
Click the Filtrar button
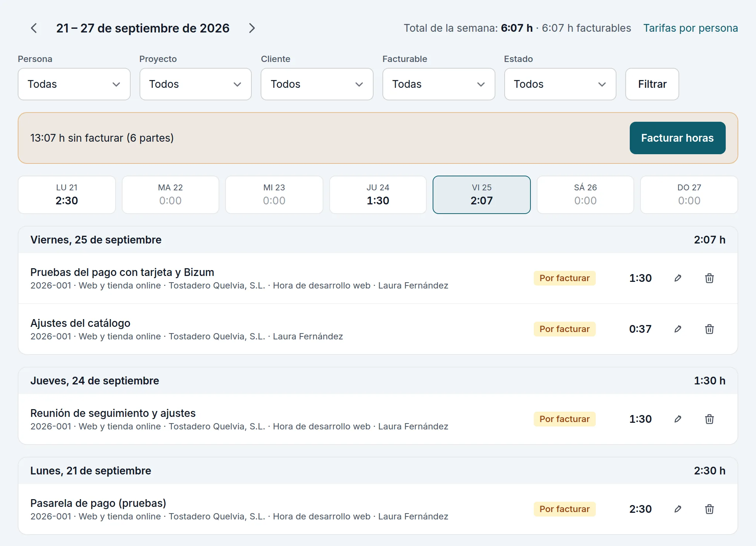[x=652, y=84]
